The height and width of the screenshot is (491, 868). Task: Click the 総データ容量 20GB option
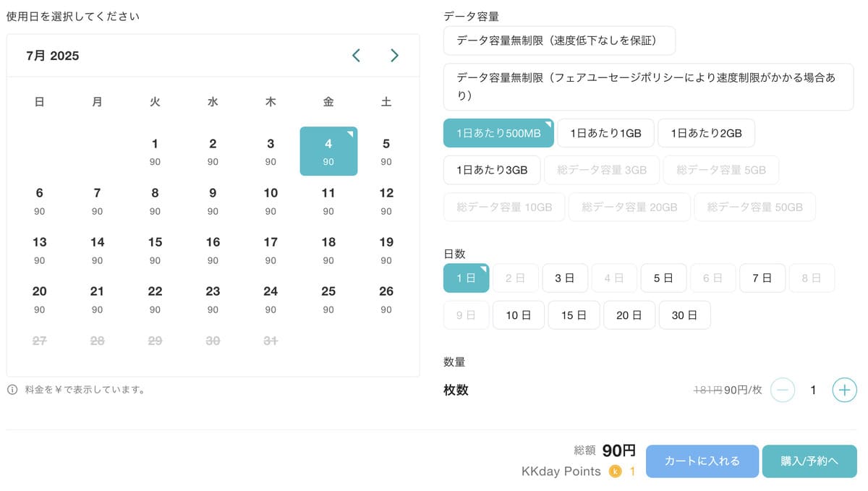pyautogui.click(x=629, y=207)
